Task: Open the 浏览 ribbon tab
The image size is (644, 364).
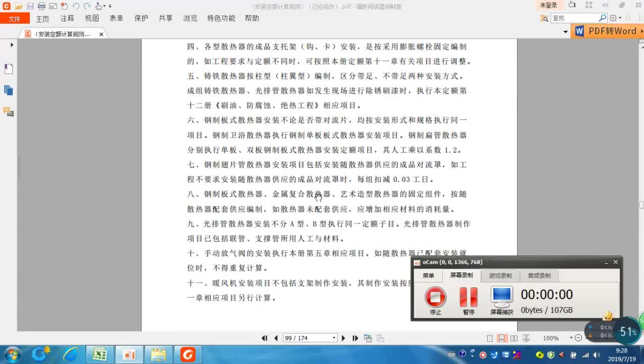Action: click(190, 18)
